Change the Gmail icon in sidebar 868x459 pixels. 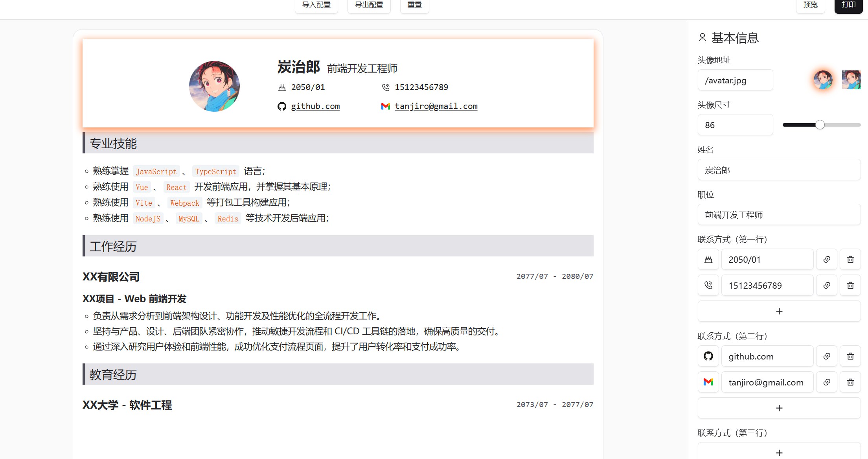[708, 382]
